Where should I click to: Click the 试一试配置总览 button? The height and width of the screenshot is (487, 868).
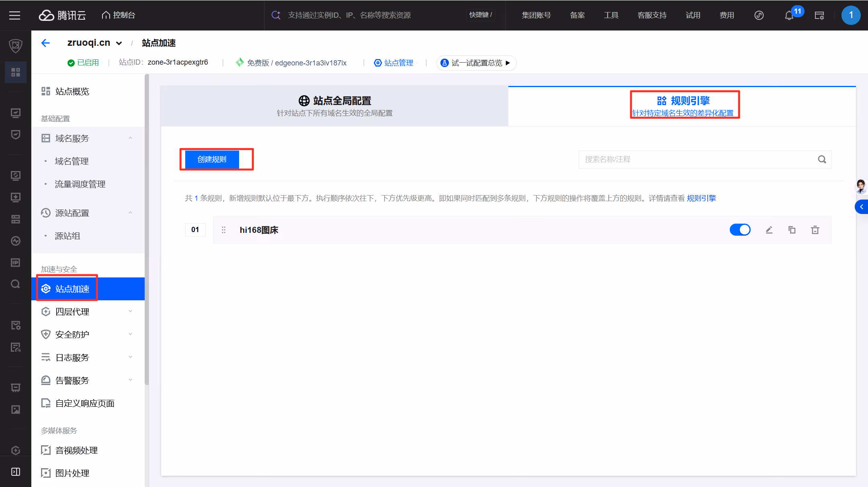tap(476, 63)
